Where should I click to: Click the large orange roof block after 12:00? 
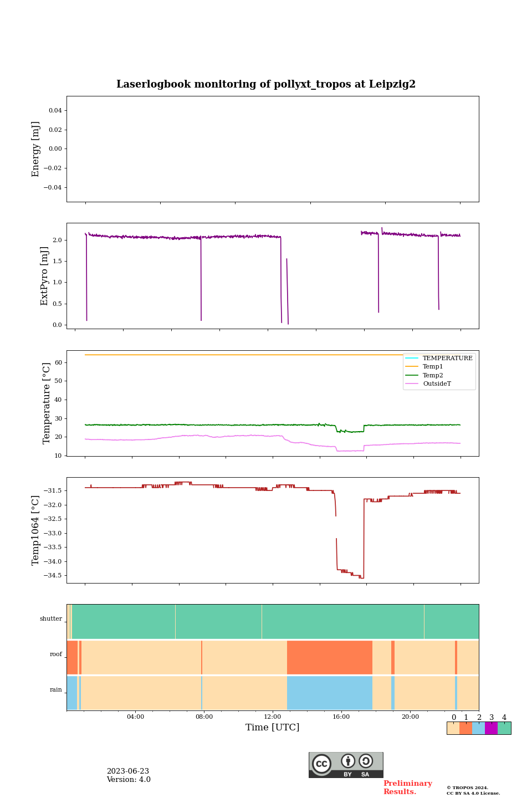[329, 657]
